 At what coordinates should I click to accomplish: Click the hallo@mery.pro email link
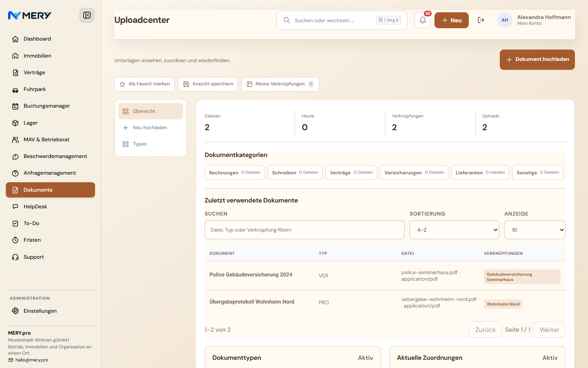[x=32, y=360]
